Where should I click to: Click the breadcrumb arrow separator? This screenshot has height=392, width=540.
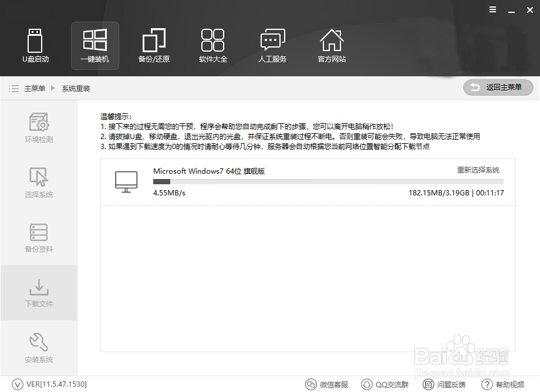point(53,88)
